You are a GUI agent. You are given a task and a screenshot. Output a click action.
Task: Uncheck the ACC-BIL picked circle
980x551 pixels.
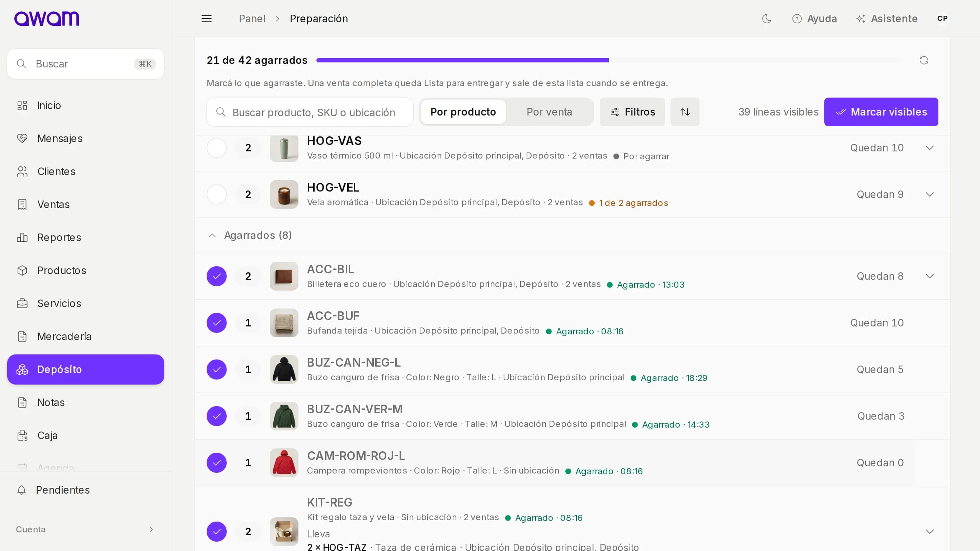(216, 276)
